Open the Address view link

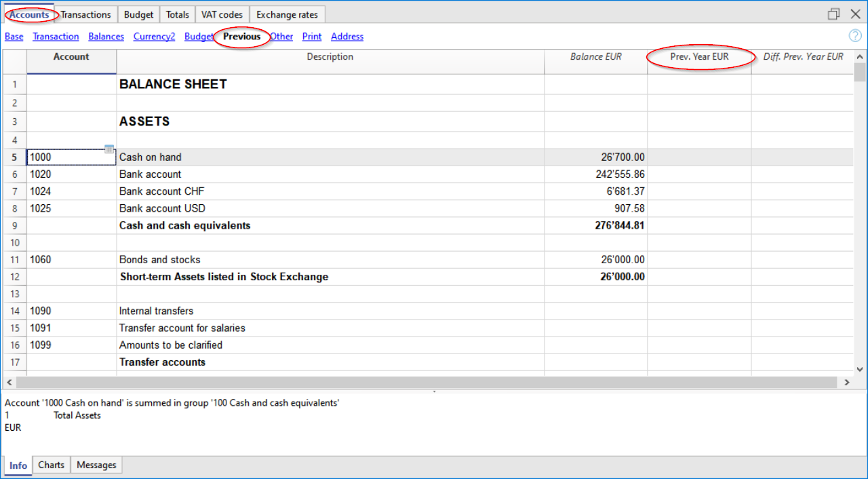[x=347, y=37]
